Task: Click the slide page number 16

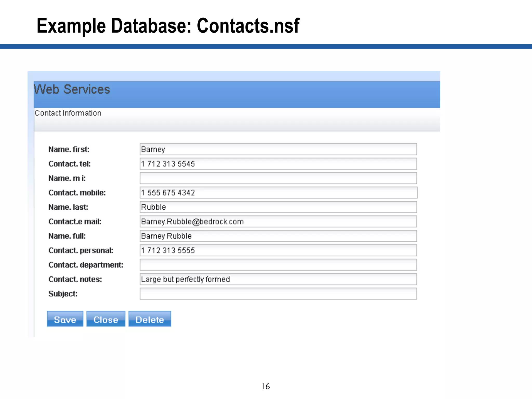Action: point(266,386)
